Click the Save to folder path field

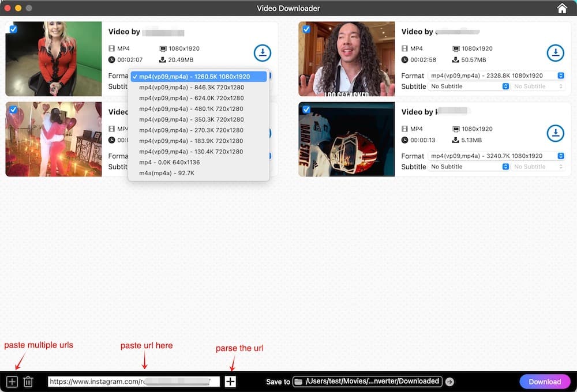click(x=367, y=382)
